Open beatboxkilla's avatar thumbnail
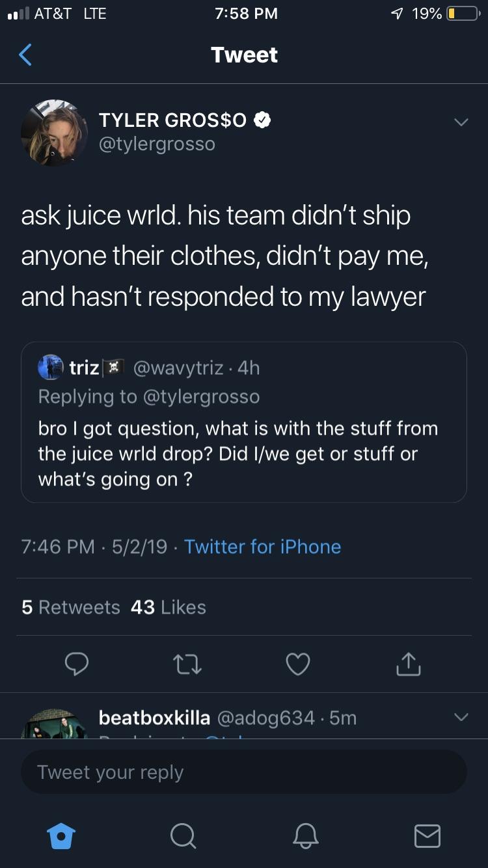This screenshot has width=488, height=868. (54, 724)
